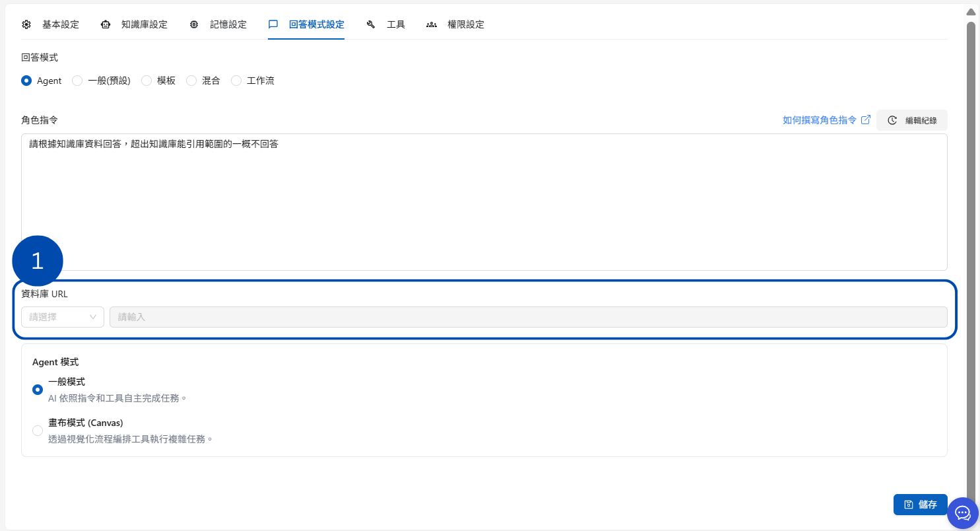Open the 權限設定 tab

coord(465,24)
